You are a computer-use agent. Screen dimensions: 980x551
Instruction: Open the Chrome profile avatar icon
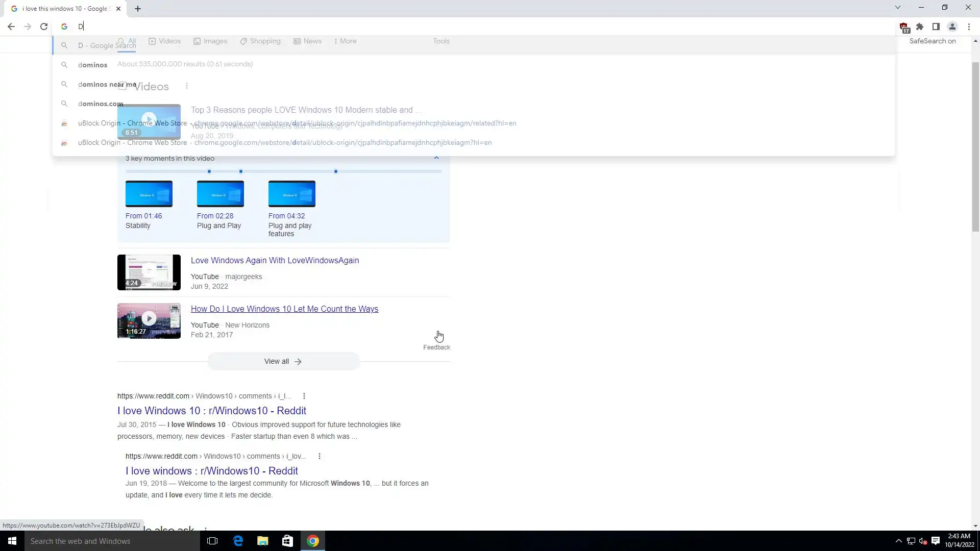pos(952,27)
